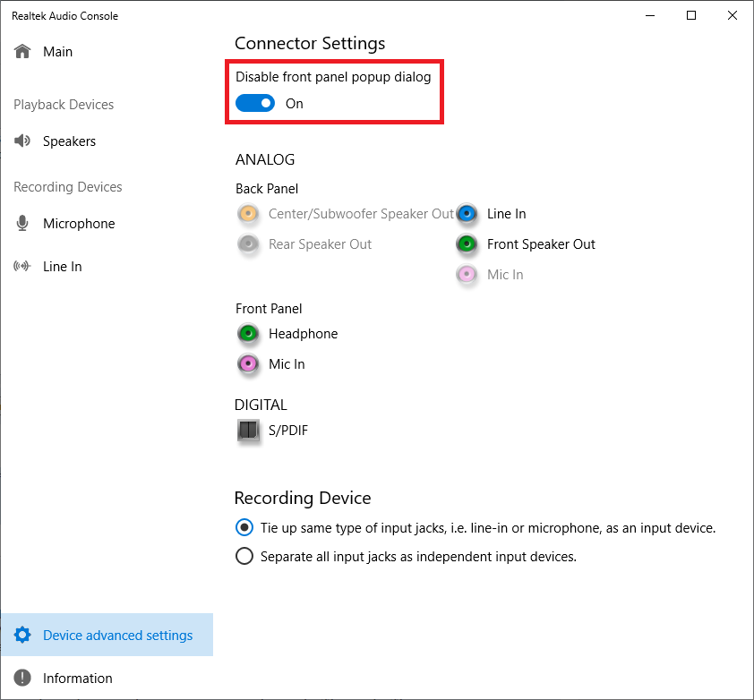
Task: Open the Main page
Action: tap(57, 52)
